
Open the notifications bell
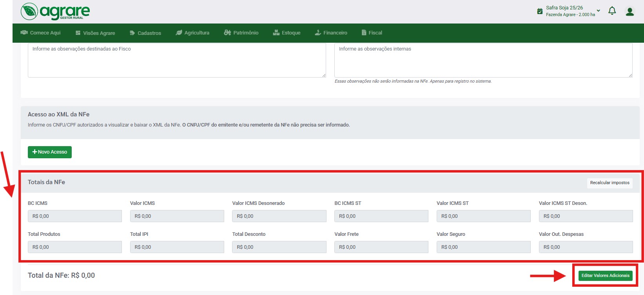(612, 11)
